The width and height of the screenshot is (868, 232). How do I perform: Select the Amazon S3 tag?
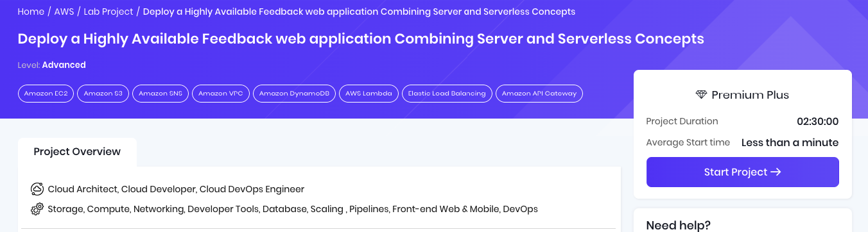pyautogui.click(x=103, y=94)
